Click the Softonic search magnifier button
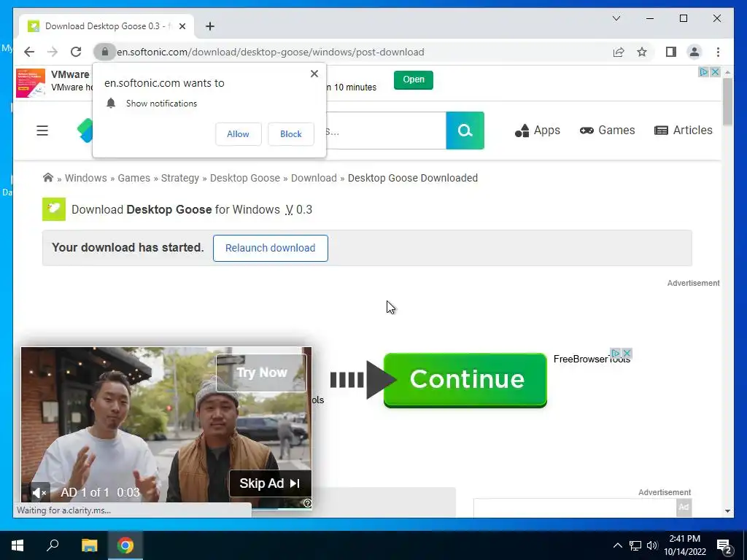This screenshot has width=747, height=560. coord(465,131)
